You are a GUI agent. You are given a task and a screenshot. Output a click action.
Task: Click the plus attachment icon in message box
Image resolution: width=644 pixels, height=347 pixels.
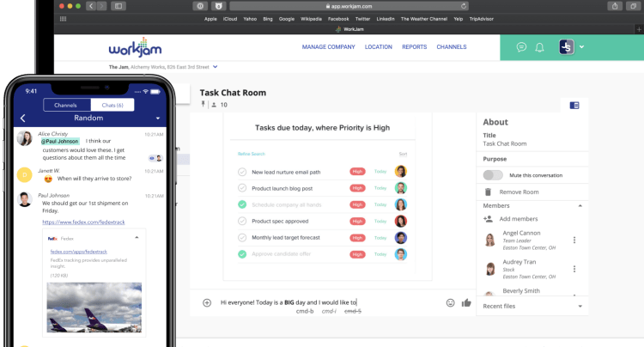(207, 302)
